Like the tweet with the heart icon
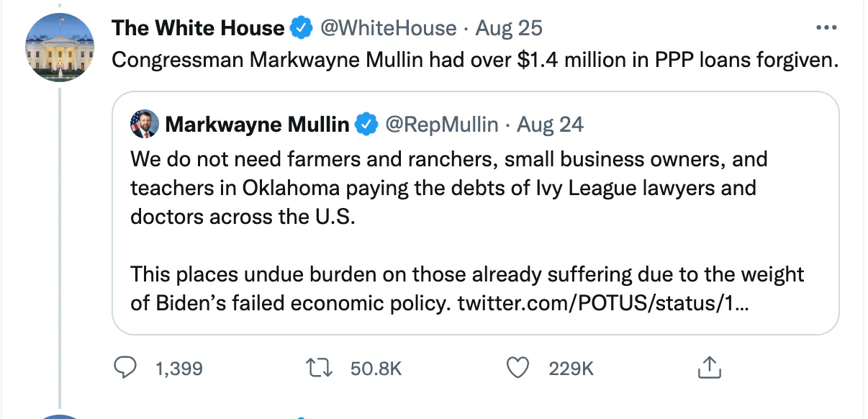 coord(518,369)
